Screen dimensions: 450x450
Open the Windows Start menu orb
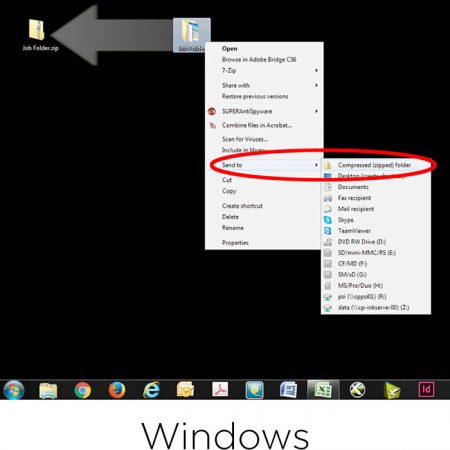14,390
